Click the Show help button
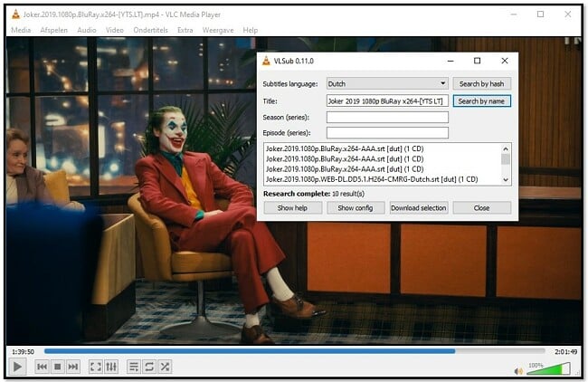This screenshot has width=588, height=382. click(x=292, y=208)
